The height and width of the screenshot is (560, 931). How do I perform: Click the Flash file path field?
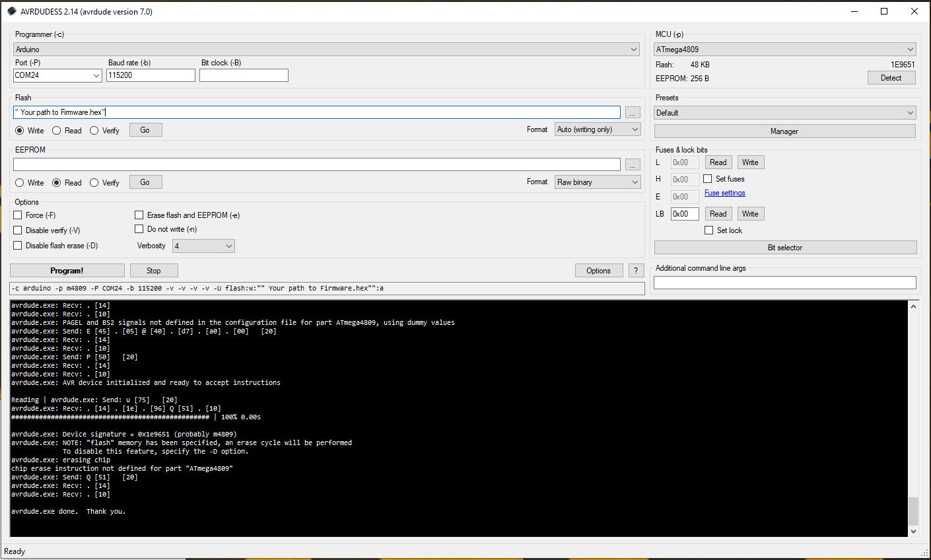tap(317, 112)
